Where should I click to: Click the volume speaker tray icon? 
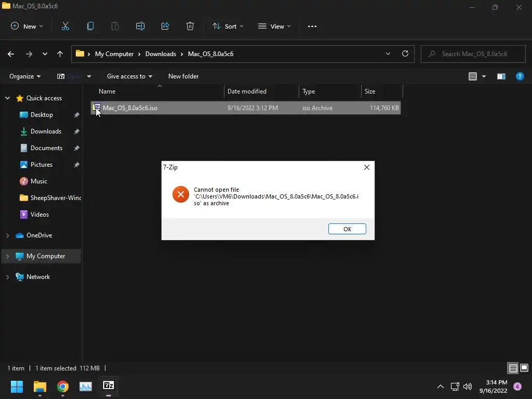click(468, 387)
